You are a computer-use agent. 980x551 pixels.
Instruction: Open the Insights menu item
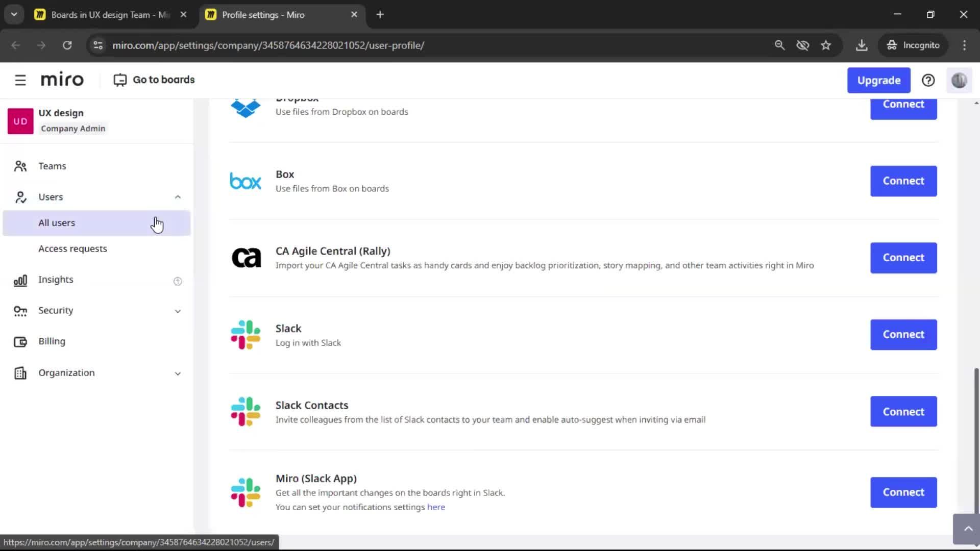tap(96, 280)
